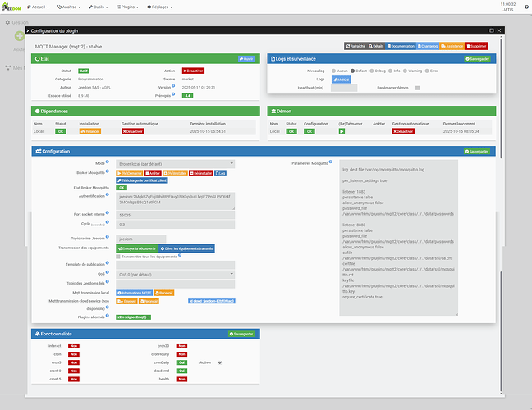Remove the z2m (zigbee2mqtt) subscribed plugin tag
532x410 pixels.
tap(149, 317)
